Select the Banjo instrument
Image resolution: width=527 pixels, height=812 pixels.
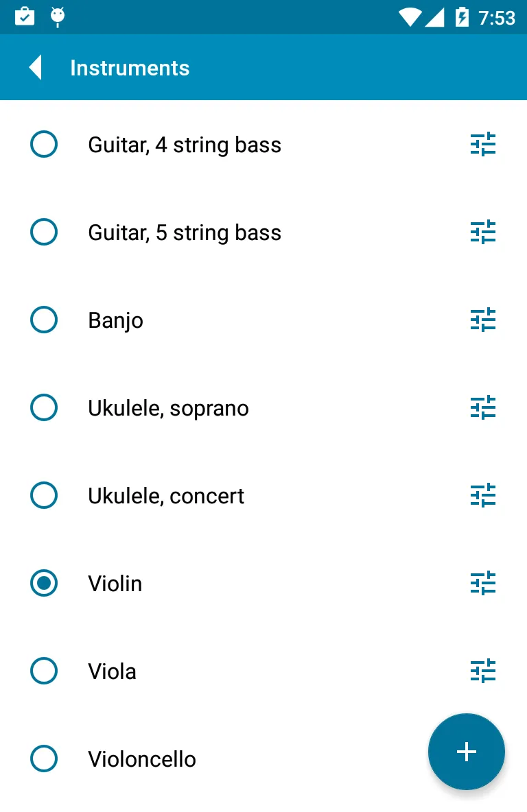click(44, 320)
